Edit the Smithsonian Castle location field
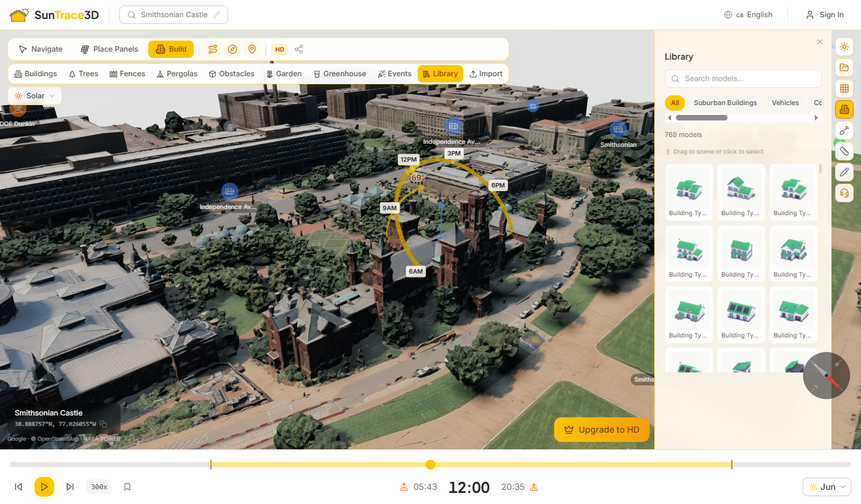Viewport: 861px width, 504px height. (173, 15)
